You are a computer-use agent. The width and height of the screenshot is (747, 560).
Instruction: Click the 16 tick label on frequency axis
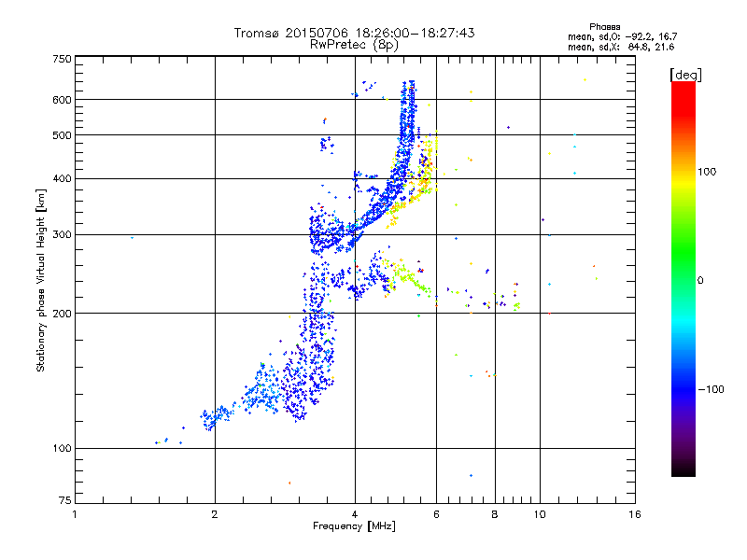[x=635, y=514]
